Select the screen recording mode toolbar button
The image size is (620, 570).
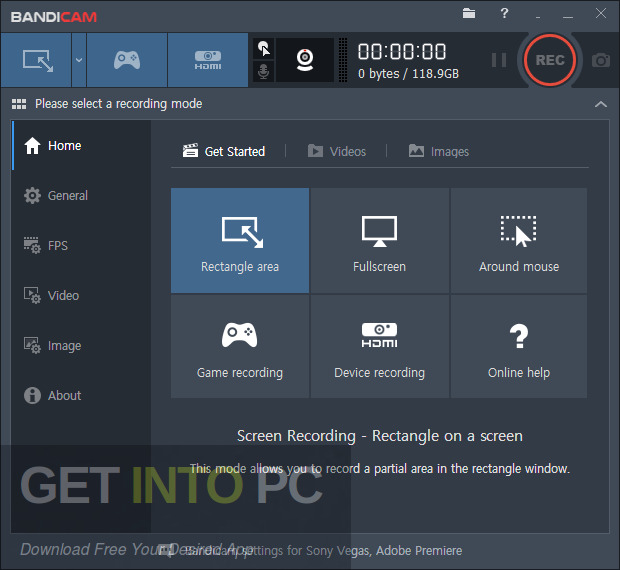36,60
